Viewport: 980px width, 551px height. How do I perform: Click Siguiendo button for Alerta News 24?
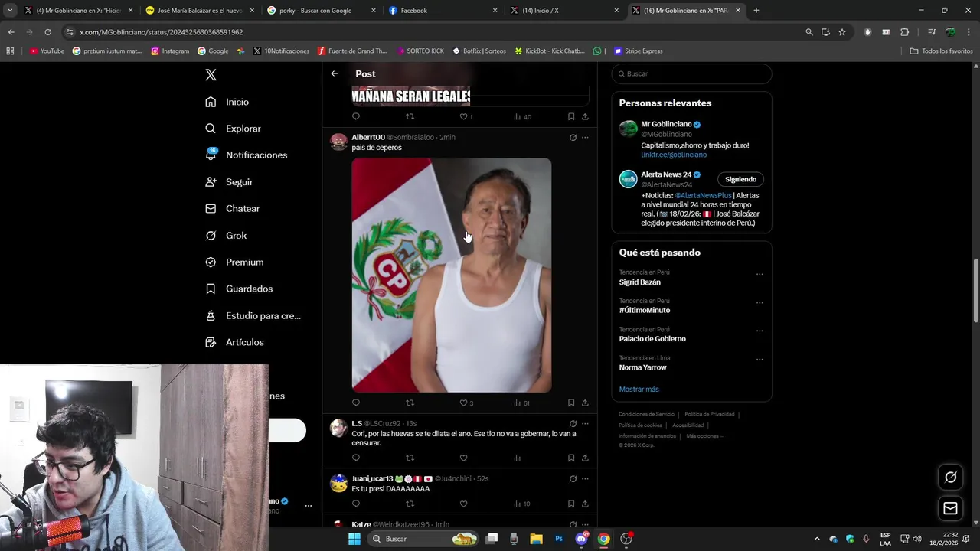click(x=740, y=179)
